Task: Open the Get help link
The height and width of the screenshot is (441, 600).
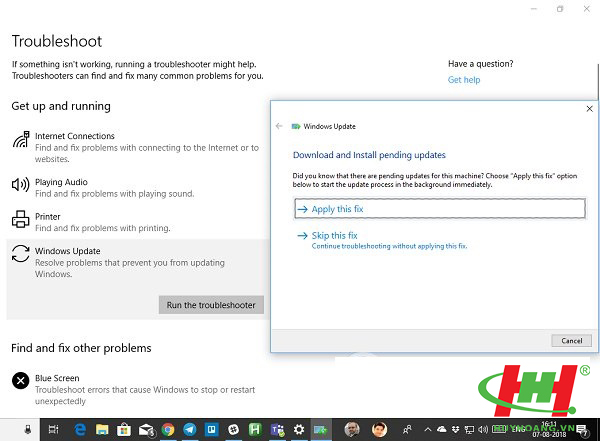Action: pos(464,80)
